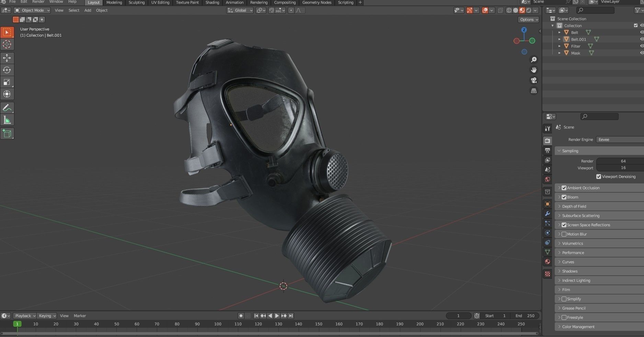Enable Simplify checkbox
The width and height of the screenshot is (644, 337).
[x=564, y=299]
